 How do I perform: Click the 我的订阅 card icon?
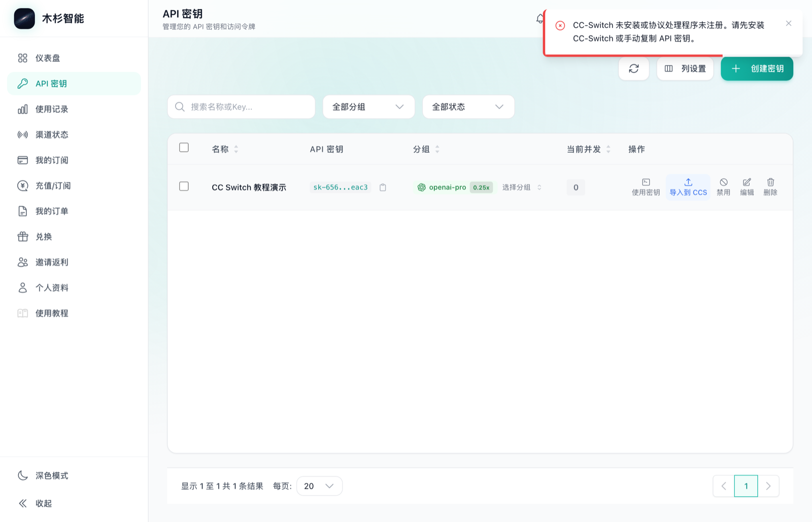23,160
